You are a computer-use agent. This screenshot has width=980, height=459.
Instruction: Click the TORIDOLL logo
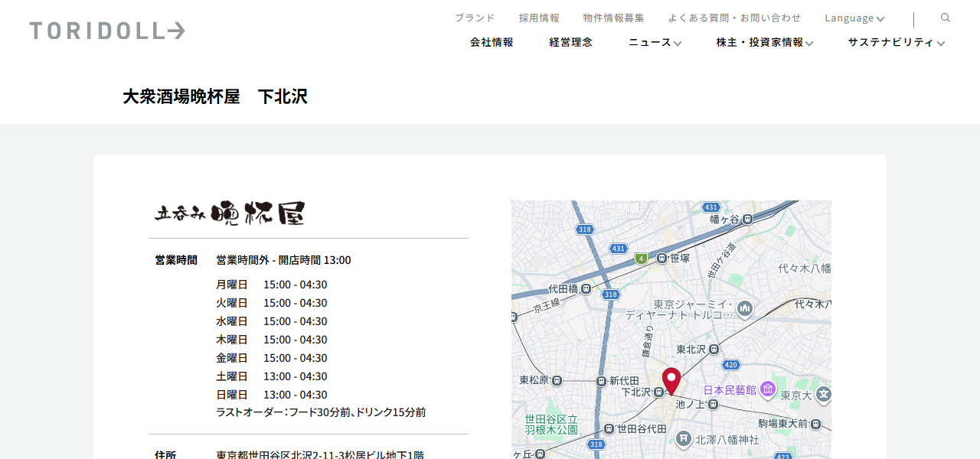tap(107, 31)
